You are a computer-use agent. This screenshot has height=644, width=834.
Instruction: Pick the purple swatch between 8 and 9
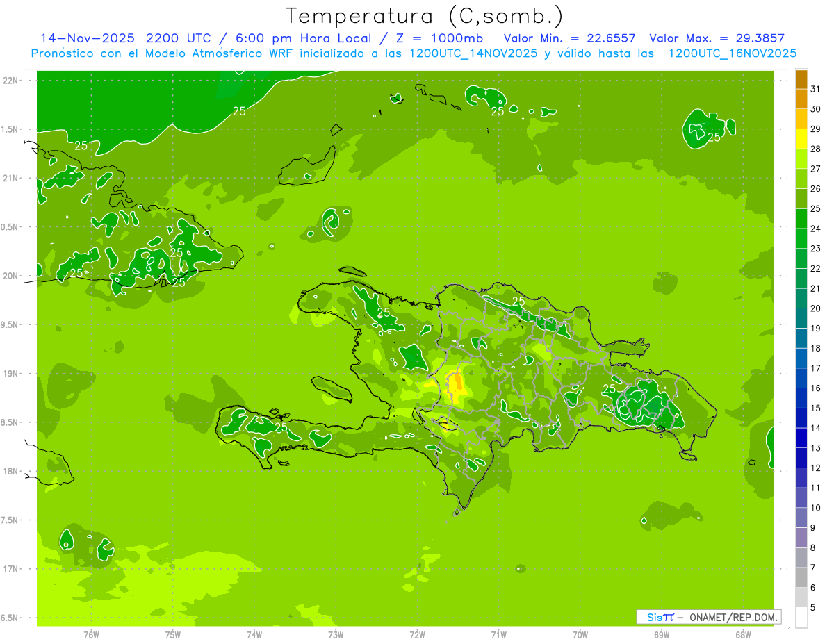[x=801, y=538]
